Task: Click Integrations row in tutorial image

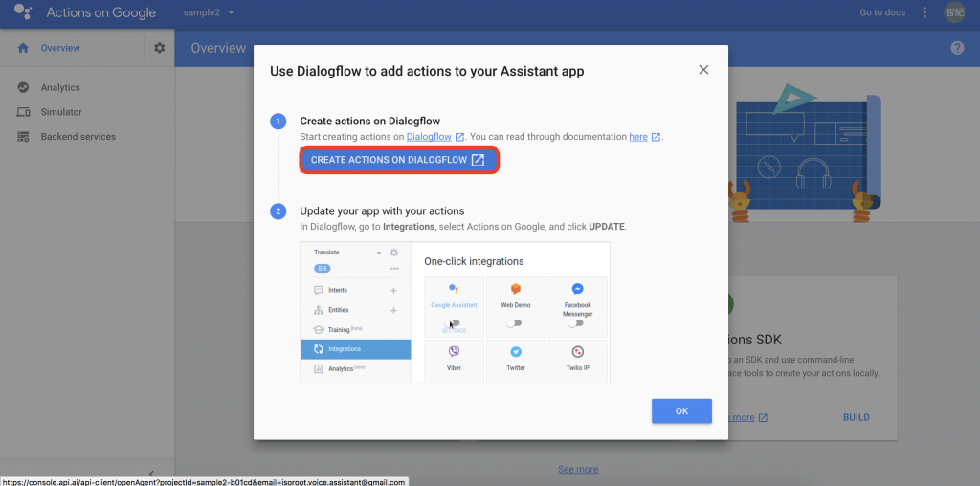Action: click(356, 349)
